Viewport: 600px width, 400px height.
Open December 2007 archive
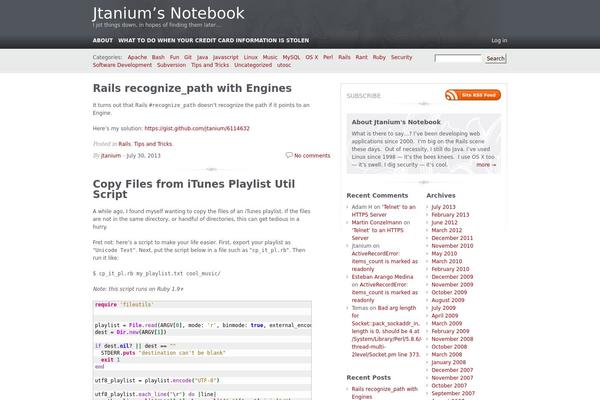452,370
